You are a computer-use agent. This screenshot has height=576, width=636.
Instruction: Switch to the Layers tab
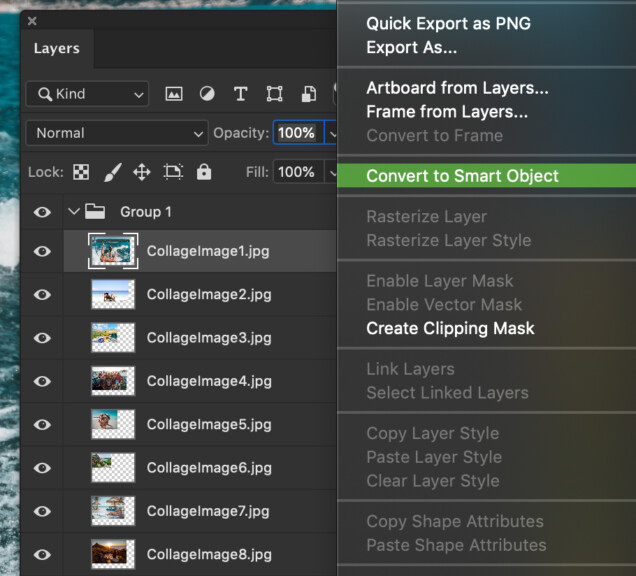click(x=56, y=48)
